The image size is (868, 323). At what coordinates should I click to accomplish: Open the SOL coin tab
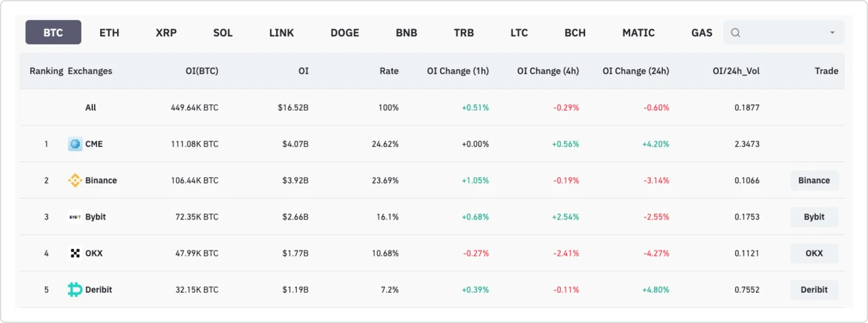click(x=223, y=32)
